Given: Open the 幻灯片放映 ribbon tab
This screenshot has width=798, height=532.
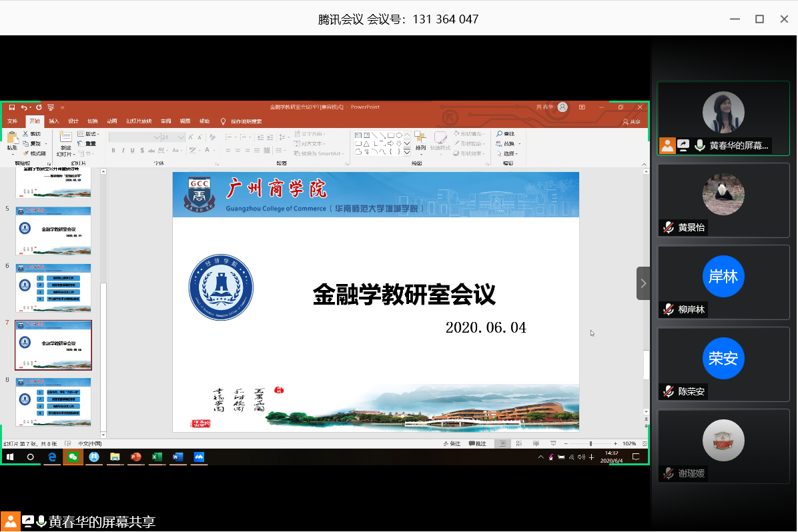Looking at the screenshot, I should [x=138, y=121].
